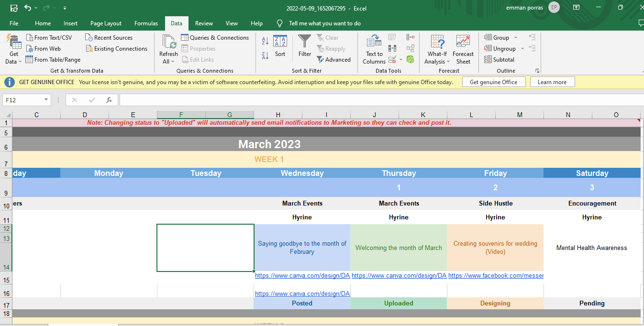Open Canva link under Thursday

[x=399, y=275]
